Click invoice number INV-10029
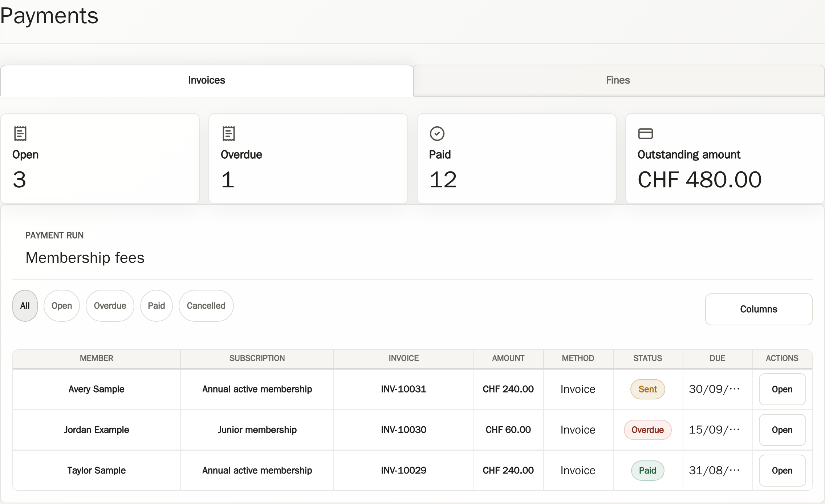This screenshot has width=825, height=504. point(404,471)
